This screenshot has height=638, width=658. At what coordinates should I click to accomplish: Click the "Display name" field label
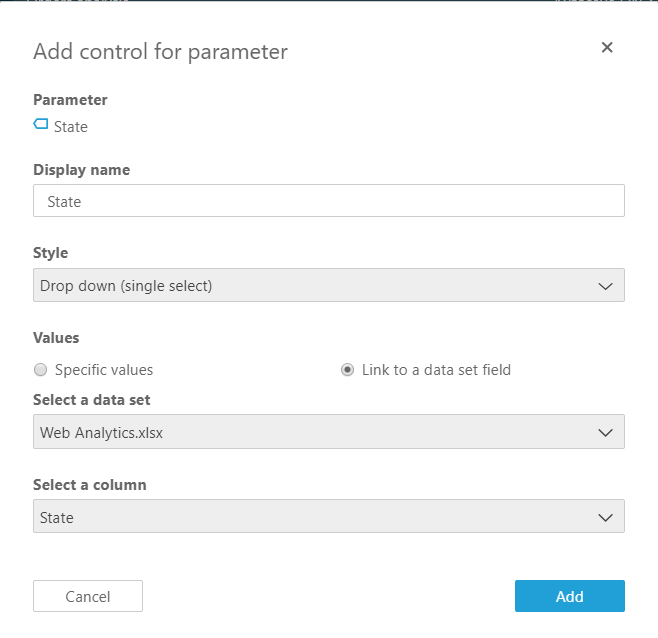pos(81,170)
